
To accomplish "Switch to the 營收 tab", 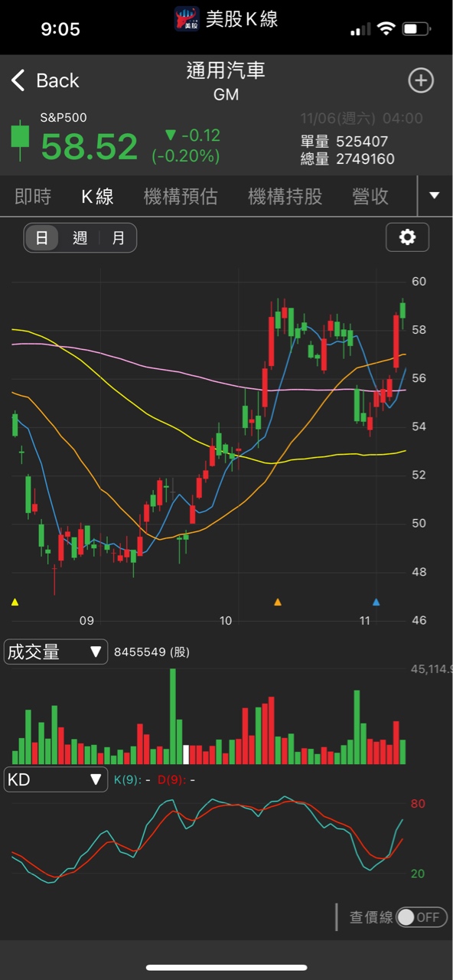I will 370,197.
